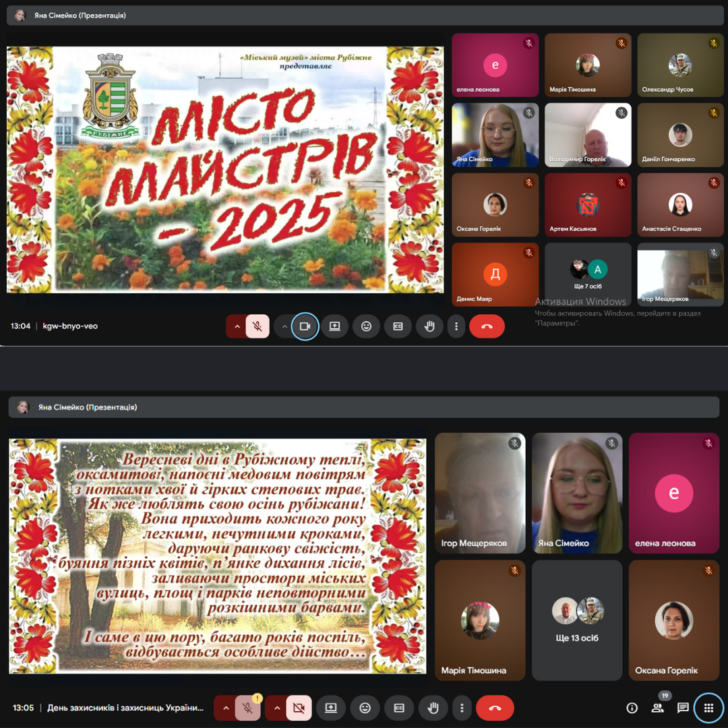Viewport: 728px width, 728px height.
Task: Turn on camera in the 13:05 meeting
Action: [x=299, y=708]
